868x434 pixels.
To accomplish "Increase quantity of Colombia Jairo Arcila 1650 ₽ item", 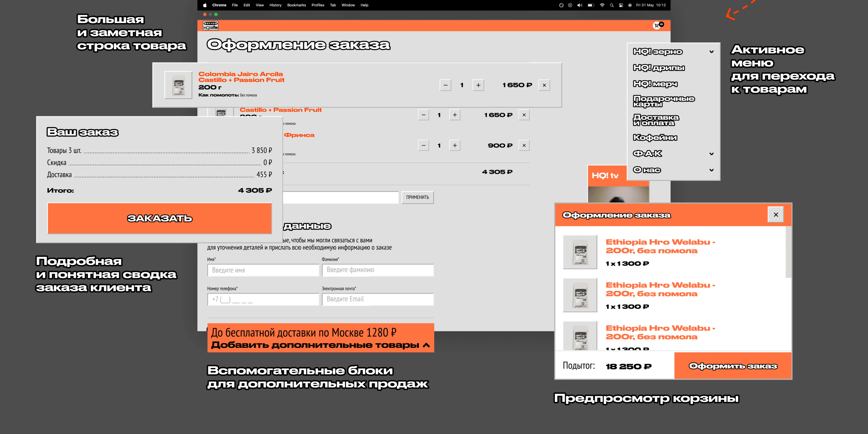I will tap(478, 85).
